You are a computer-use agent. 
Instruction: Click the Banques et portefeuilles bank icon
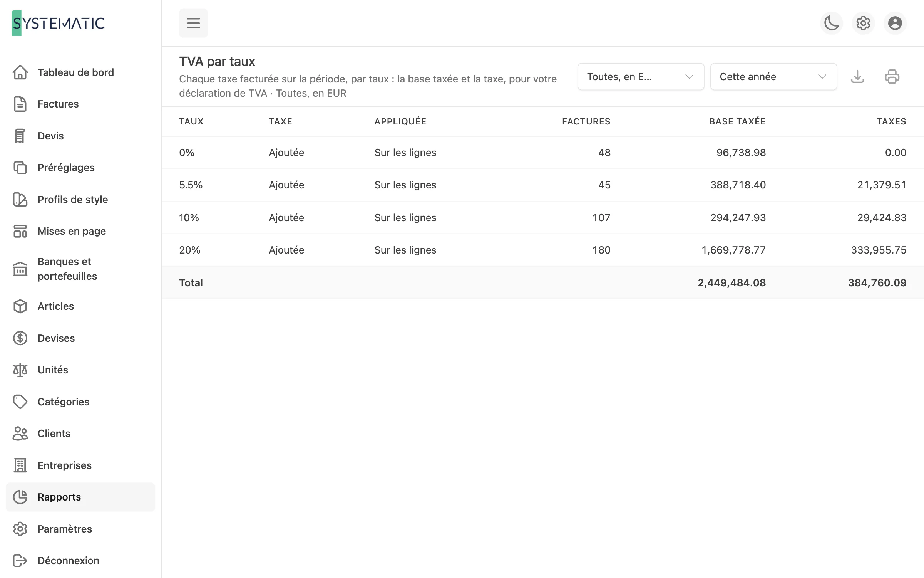point(20,269)
